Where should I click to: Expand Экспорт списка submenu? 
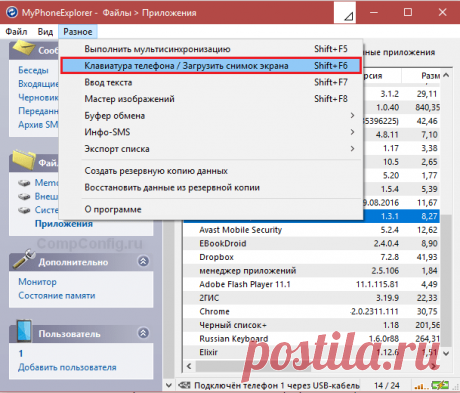click(211, 149)
